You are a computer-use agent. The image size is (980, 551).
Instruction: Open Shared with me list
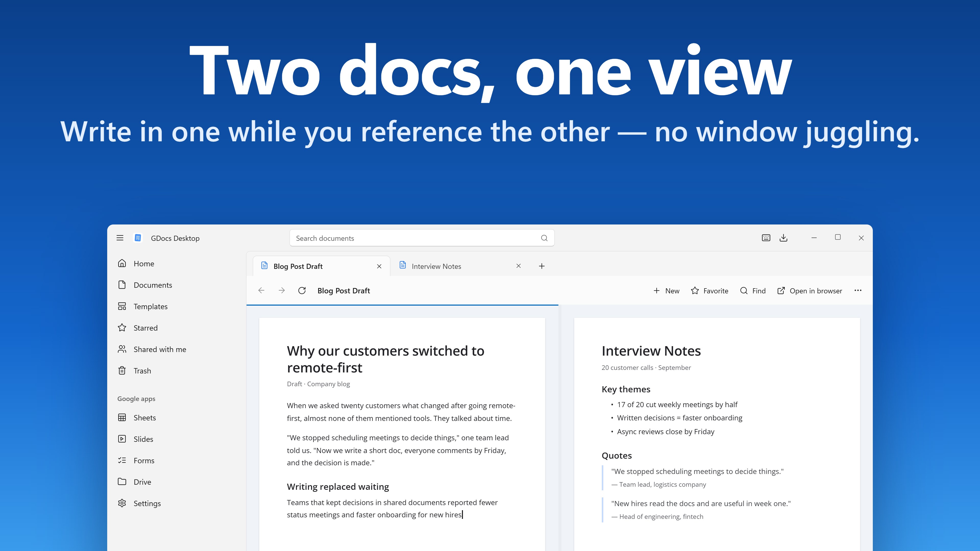(177, 349)
